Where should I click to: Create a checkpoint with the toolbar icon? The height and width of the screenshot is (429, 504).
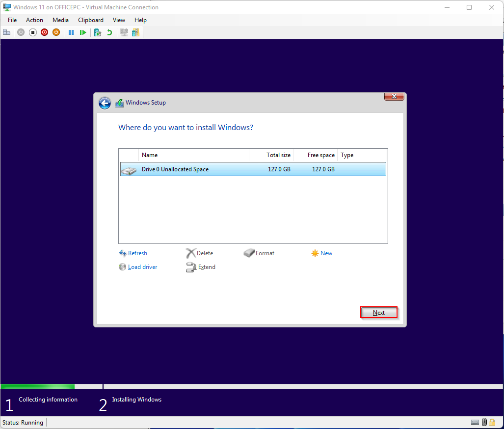click(98, 32)
